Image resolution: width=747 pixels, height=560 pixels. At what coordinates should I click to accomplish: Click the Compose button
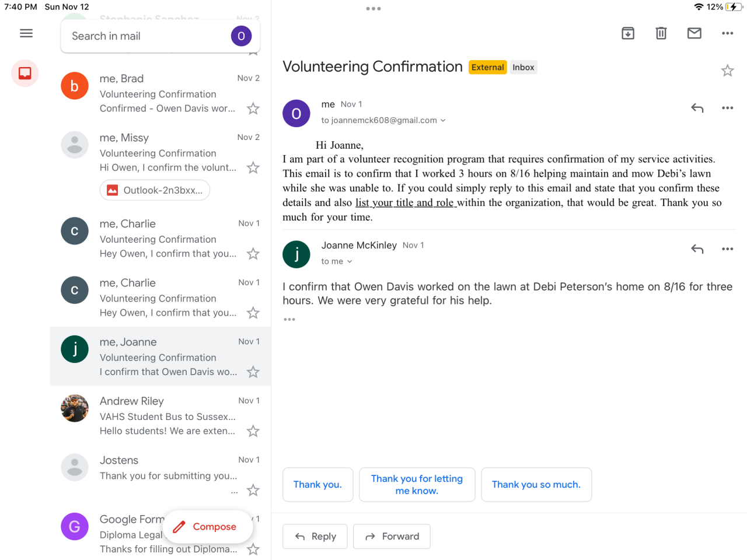pos(208,526)
